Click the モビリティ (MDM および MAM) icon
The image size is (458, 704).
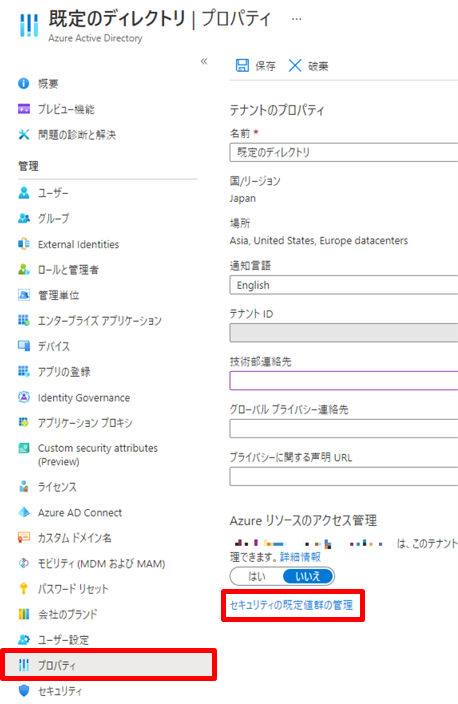point(24,563)
